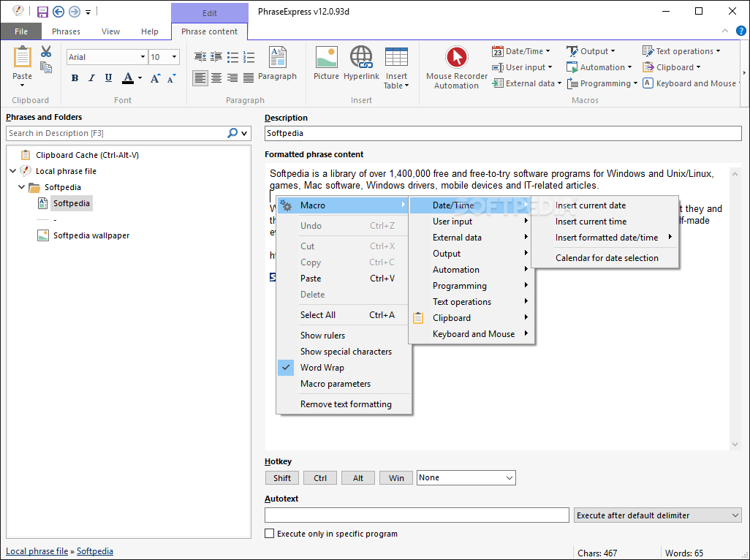Open the font size dropdown

tap(175, 57)
